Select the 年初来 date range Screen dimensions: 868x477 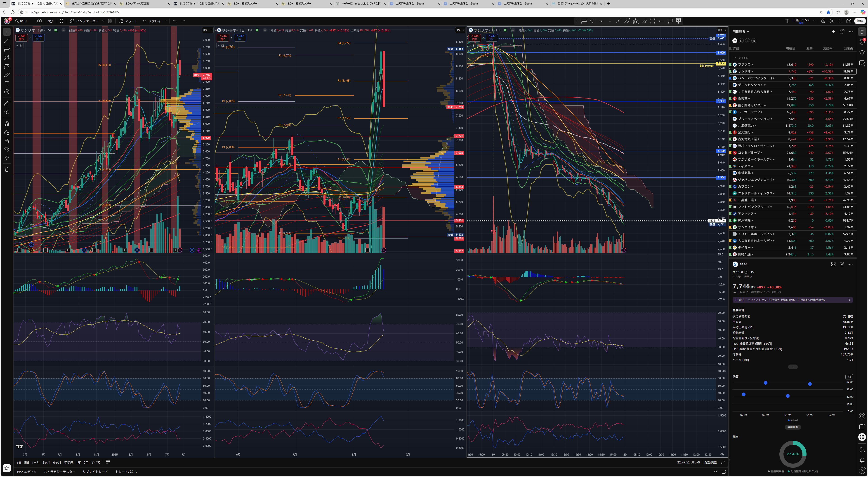point(69,463)
